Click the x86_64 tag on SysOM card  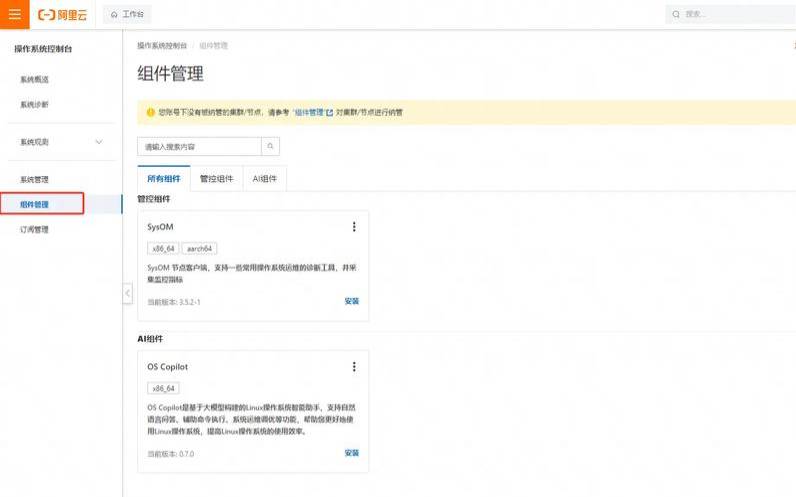163,249
